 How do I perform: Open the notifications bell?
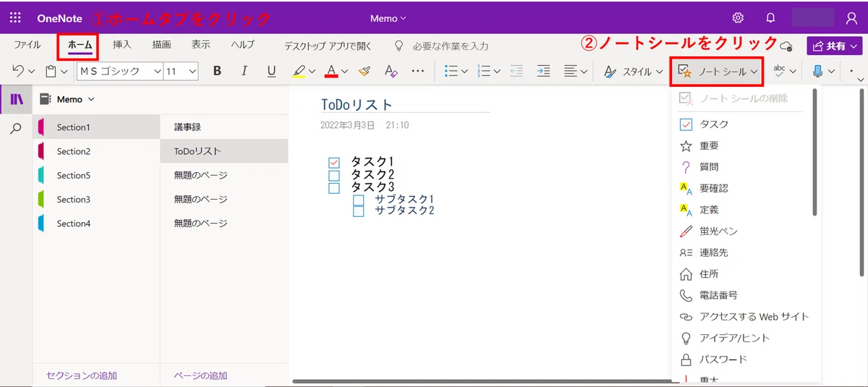point(771,18)
